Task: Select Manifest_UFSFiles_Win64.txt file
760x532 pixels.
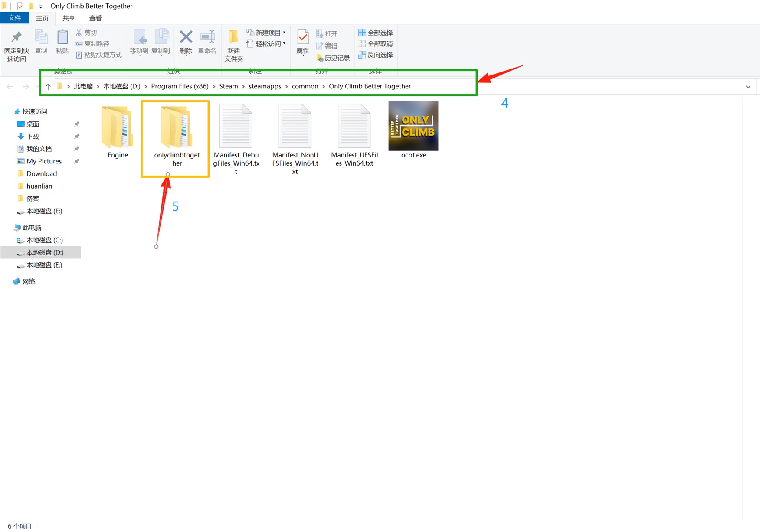Action: pyautogui.click(x=354, y=135)
